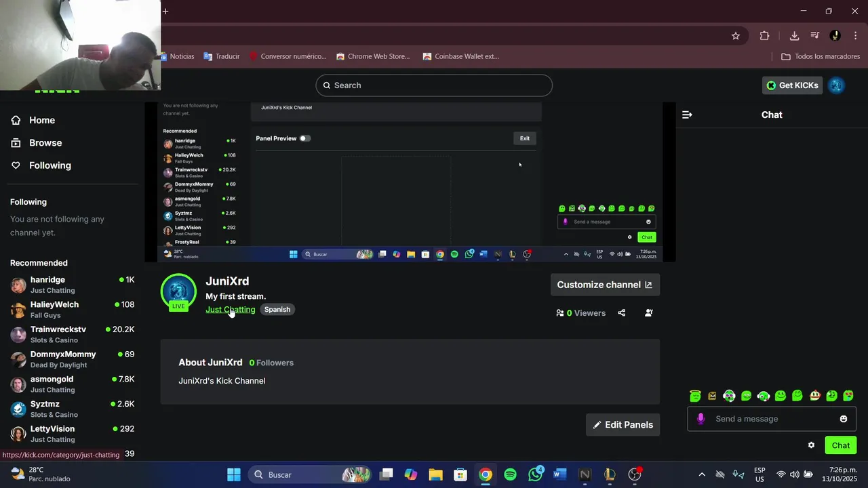Open the Traducir bookmark
This screenshot has height=488, width=868.
pyautogui.click(x=222, y=56)
